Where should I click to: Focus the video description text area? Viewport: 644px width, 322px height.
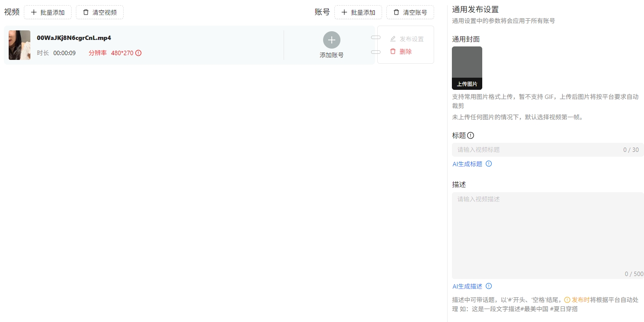(547, 234)
